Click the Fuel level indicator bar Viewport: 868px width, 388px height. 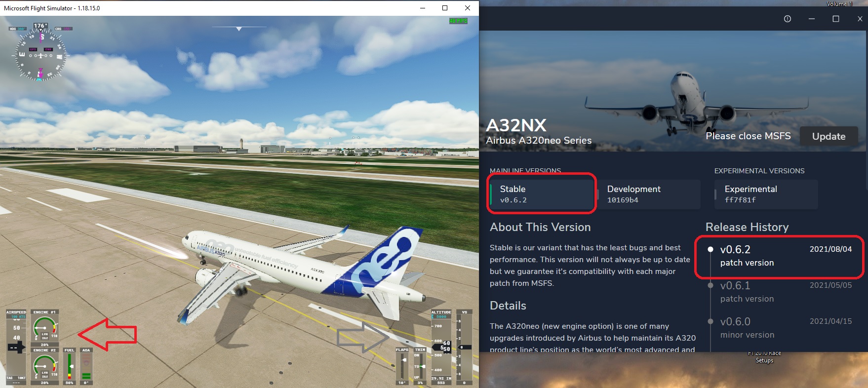coord(70,366)
